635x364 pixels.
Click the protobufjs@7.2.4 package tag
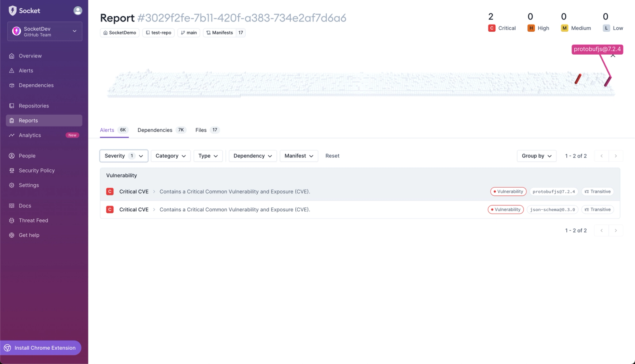pos(554,192)
